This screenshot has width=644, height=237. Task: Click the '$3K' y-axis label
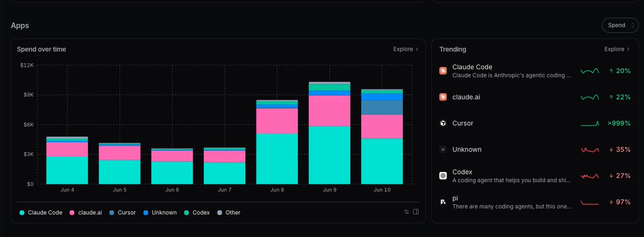point(28,154)
